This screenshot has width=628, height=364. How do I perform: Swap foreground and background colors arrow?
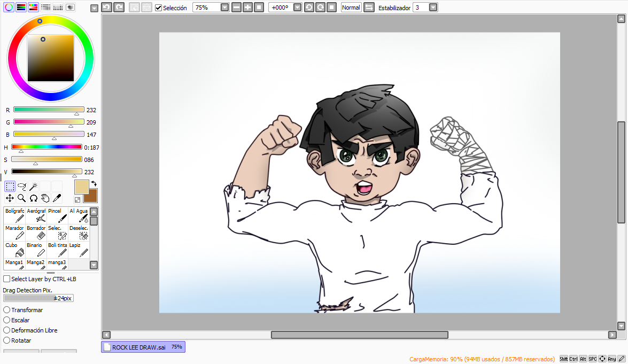94,183
